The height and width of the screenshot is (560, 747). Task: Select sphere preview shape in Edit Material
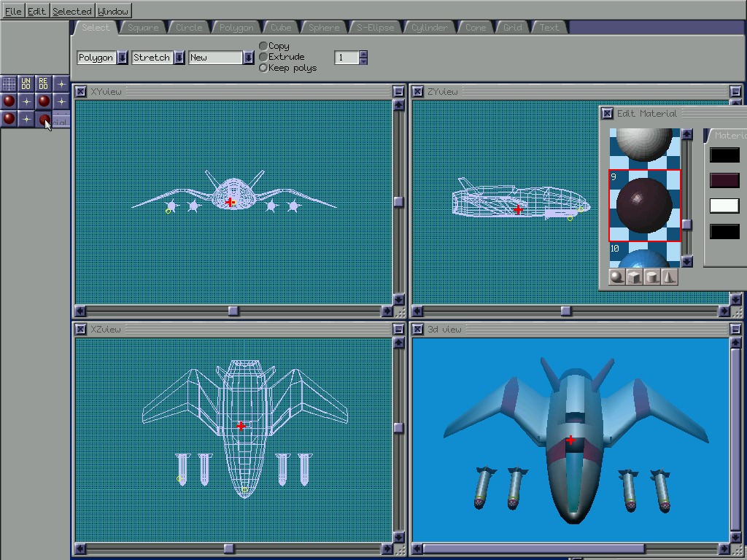(617, 277)
